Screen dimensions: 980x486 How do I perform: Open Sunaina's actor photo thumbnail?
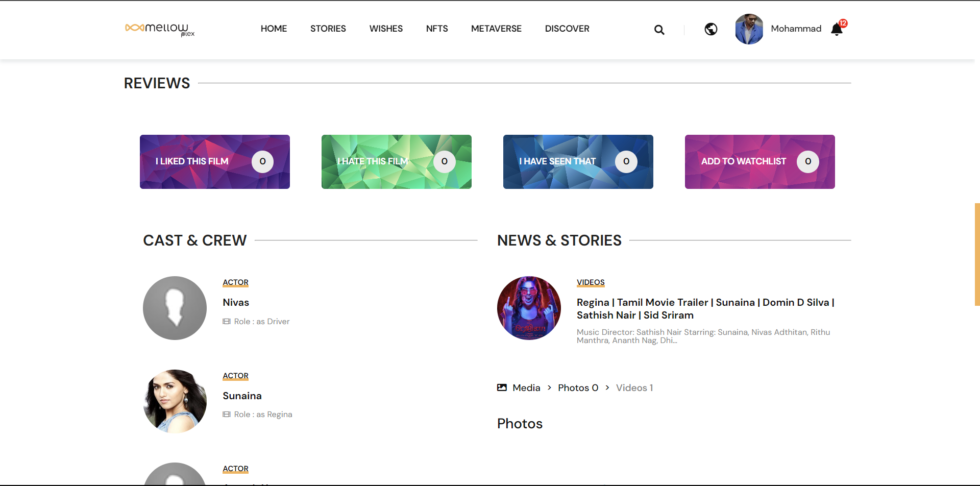tap(175, 401)
